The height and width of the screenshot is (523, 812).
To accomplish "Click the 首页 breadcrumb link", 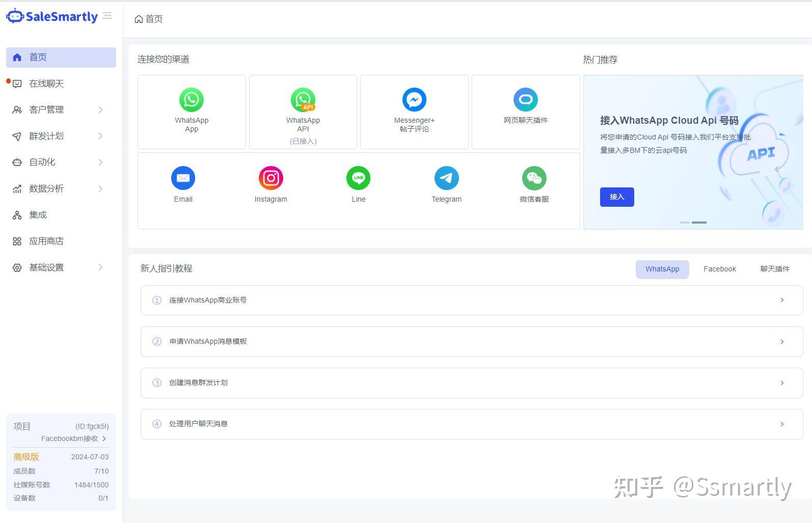I will click(x=154, y=19).
